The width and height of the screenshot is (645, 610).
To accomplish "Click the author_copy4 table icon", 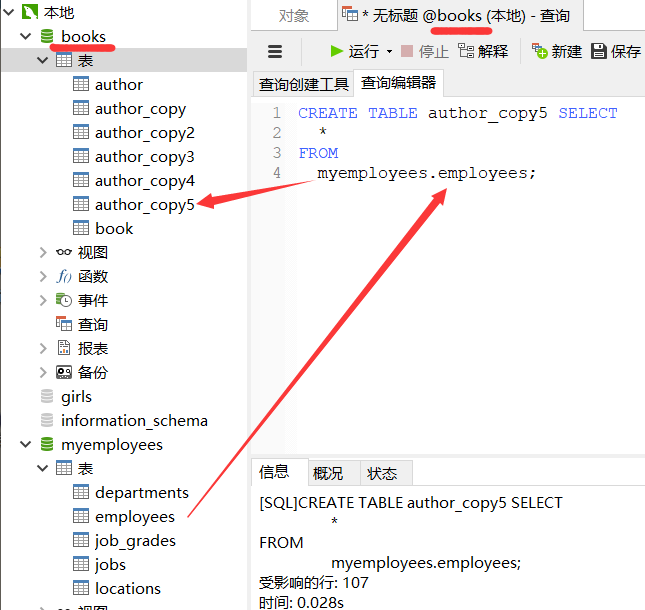I will click(x=81, y=180).
